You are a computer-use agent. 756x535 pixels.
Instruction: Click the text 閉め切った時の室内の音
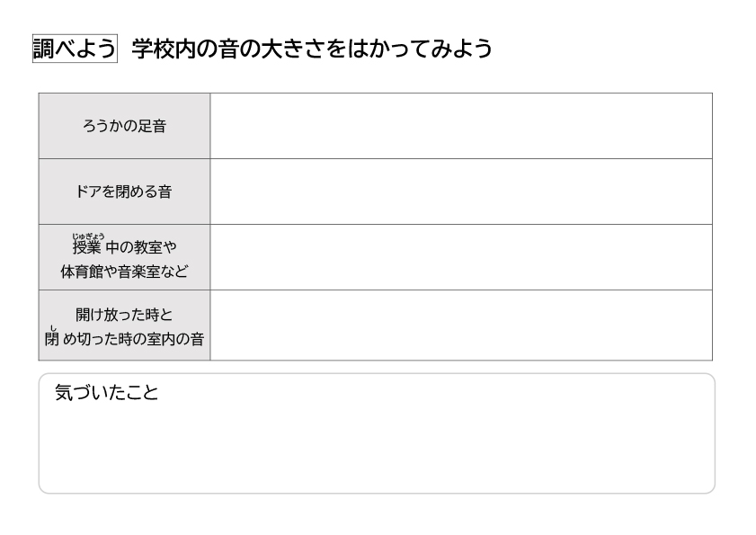coord(124,339)
